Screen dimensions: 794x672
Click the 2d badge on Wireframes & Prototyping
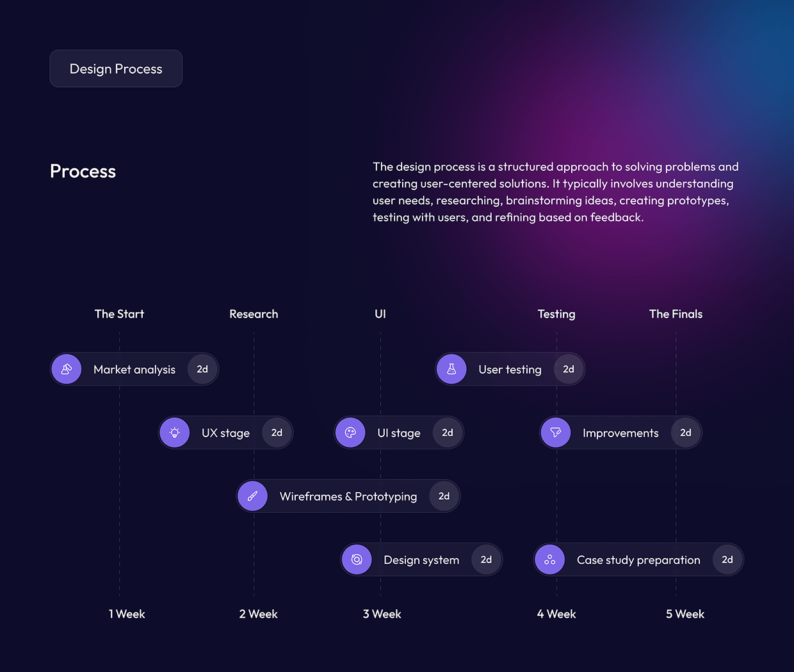[x=444, y=496]
